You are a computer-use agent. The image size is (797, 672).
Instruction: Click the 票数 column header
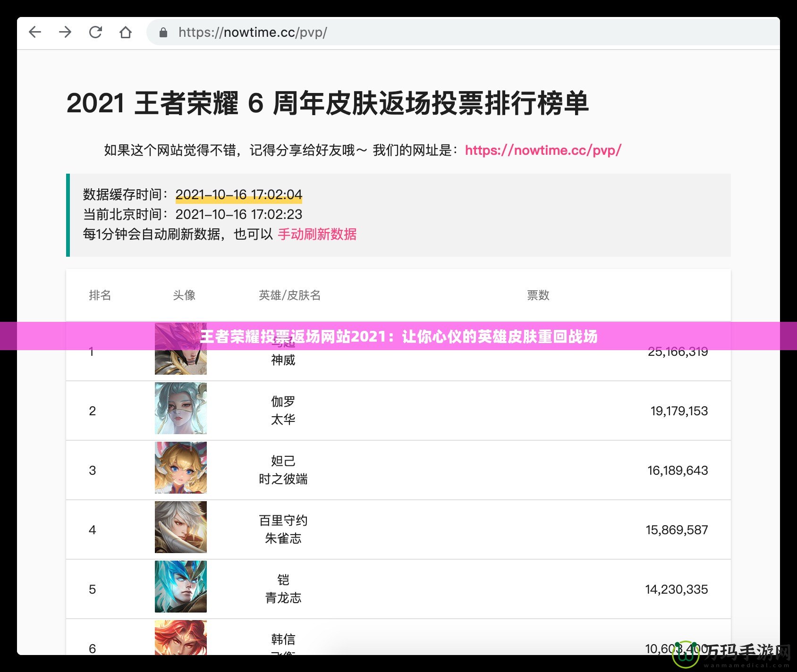tap(538, 295)
